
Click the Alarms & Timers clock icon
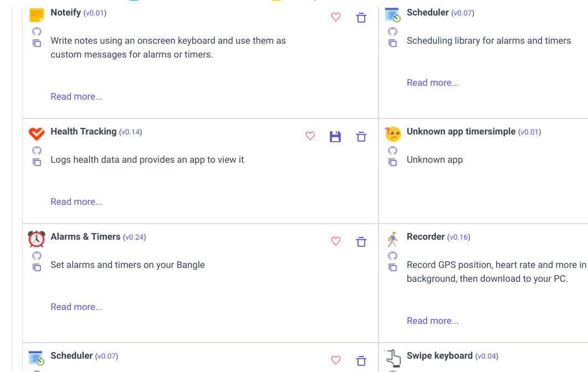coord(37,239)
